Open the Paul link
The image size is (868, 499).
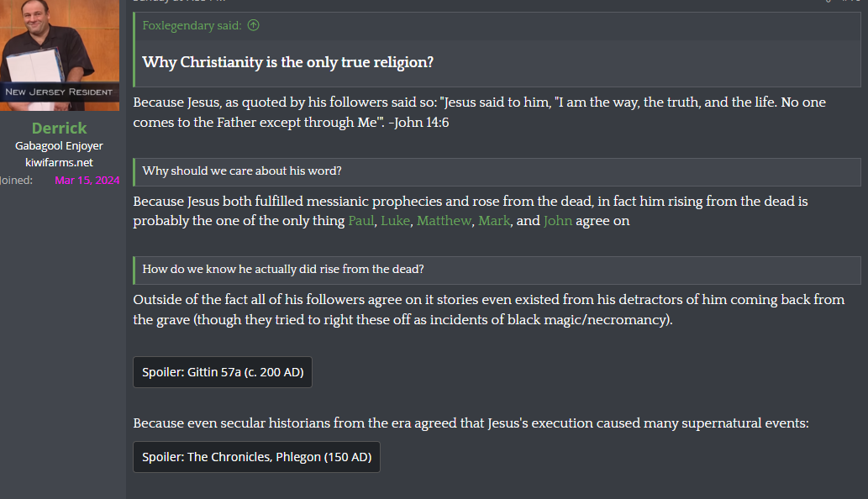click(x=361, y=221)
